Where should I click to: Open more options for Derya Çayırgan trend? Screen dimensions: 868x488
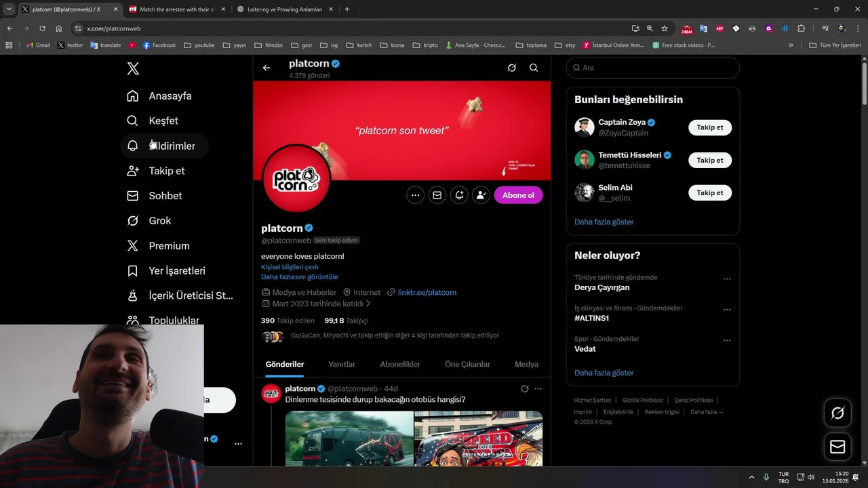727,279
